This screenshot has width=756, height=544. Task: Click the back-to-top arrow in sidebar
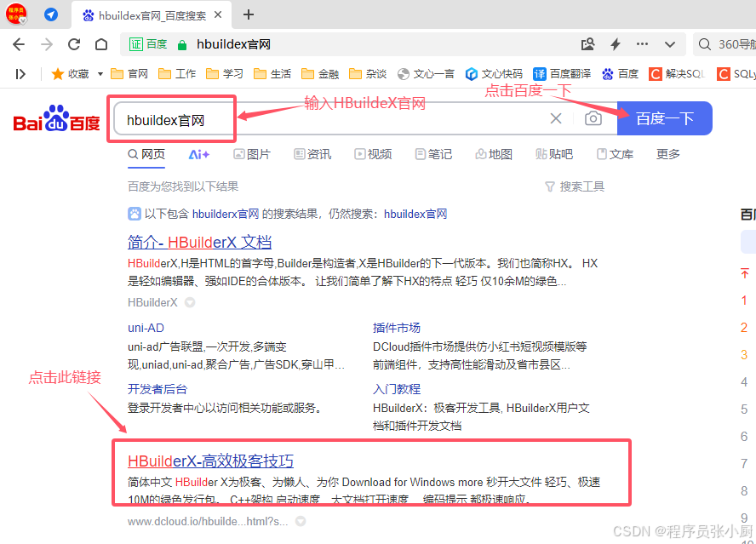(744, 273)
